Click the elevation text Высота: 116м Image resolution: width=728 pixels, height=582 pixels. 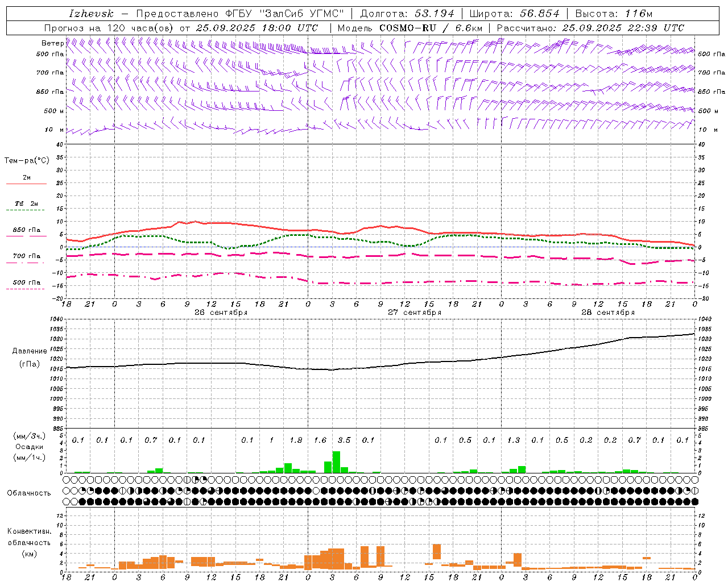tap(614, 14)
